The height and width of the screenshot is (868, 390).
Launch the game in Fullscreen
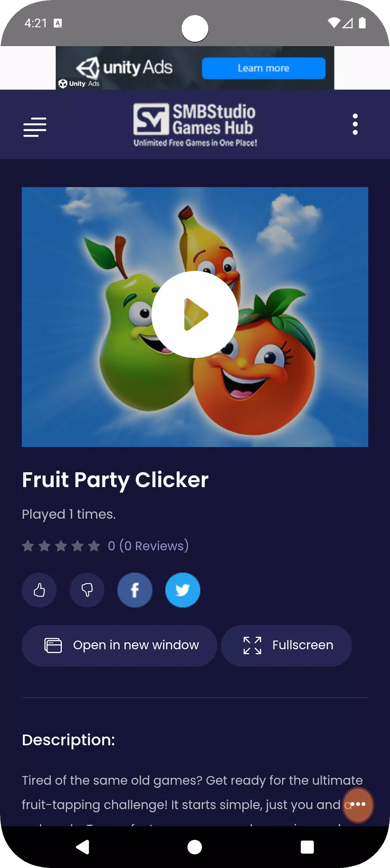pos(286,645)
